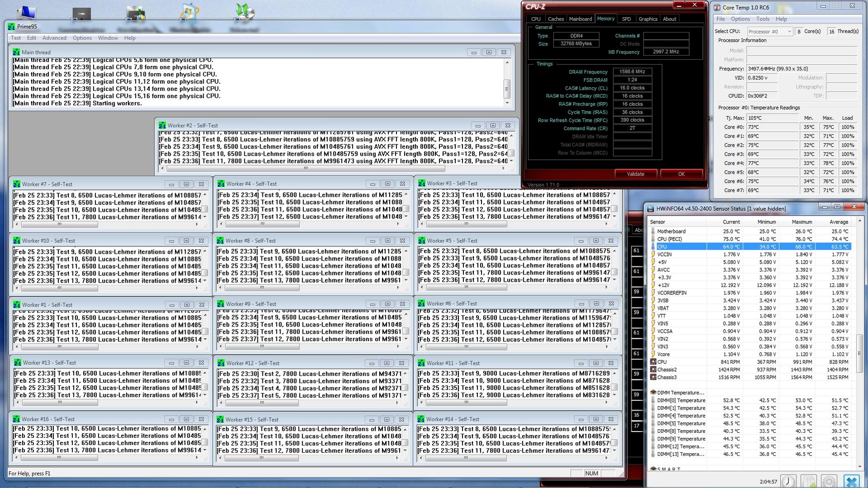Click the Worker #10 window icon
Screen dimensions: 868x488
pyautogui.click(x=17, y=241)
